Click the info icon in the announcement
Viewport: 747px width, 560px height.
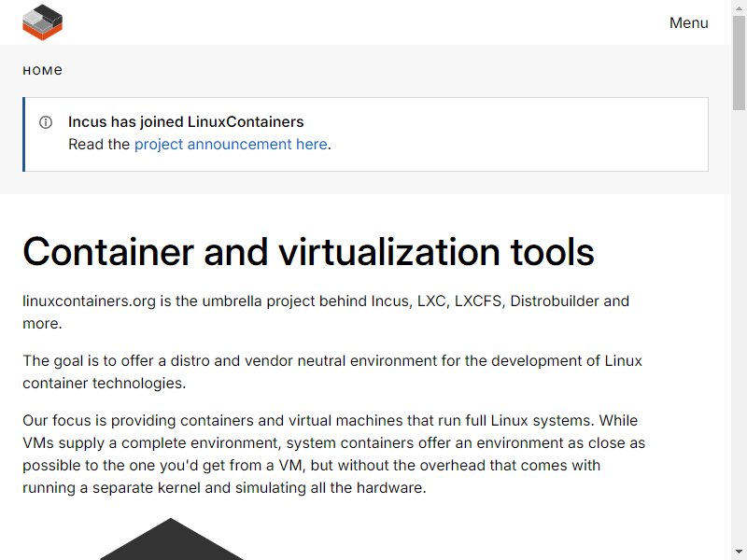pyautogui.click(x=46, y=122)
